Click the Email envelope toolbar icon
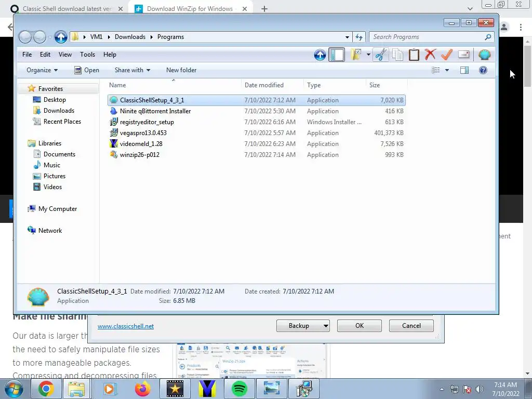Screen dimensions: 532x399 coord(463,55)
